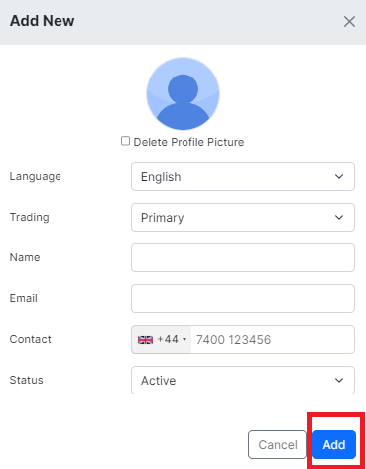Click the Add New dialog title

[42, 21]
